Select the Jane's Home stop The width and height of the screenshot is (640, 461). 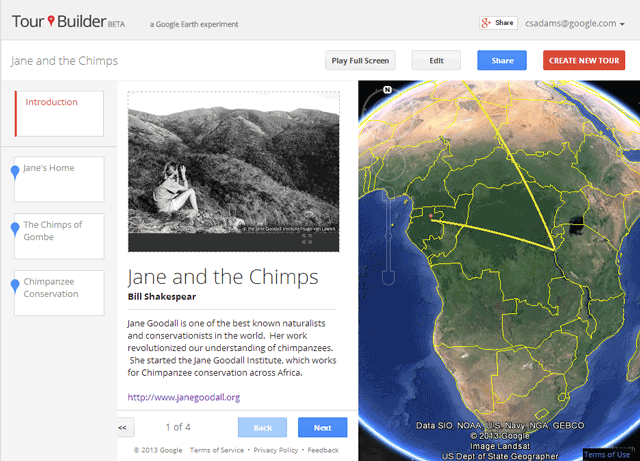pyautogui.click(x=59, y=179)
